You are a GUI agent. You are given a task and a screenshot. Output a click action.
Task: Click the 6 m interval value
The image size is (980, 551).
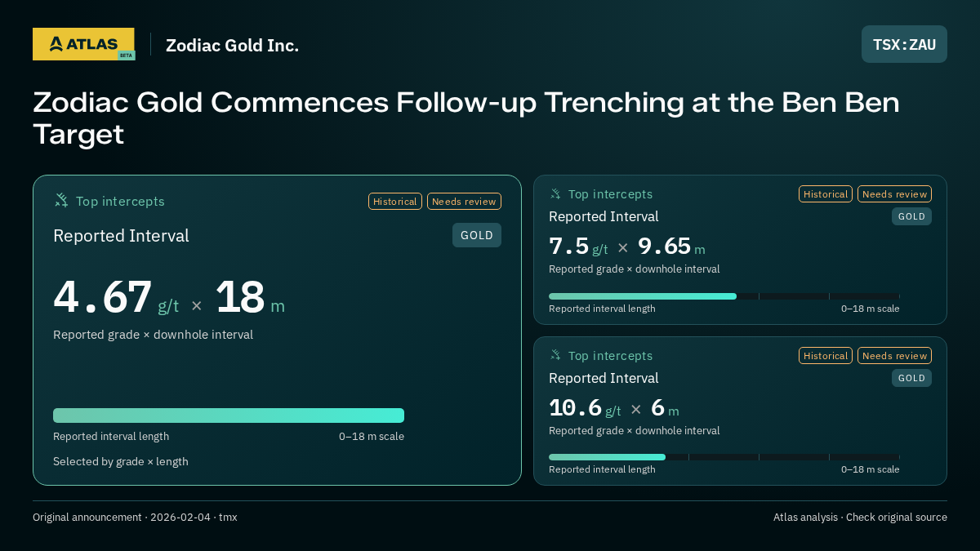click(x=665, y=407)
